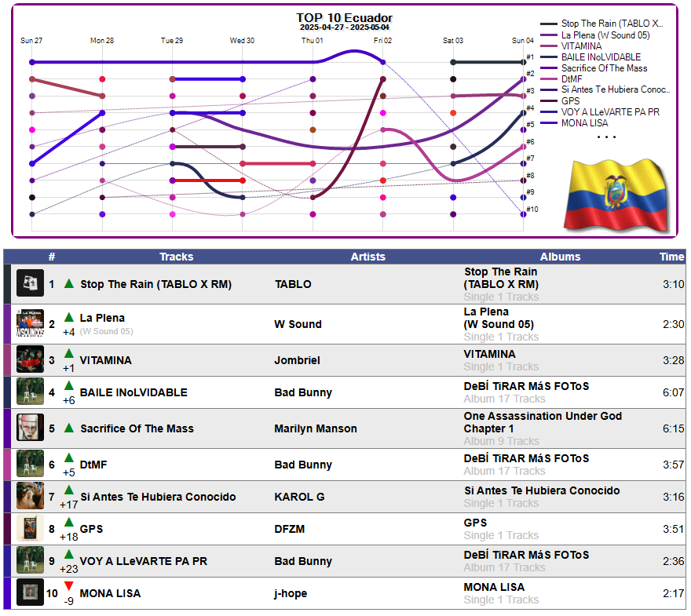Sort by the Albums column header
The width and height of the screenshot is (691, 616).
pos(560,257)
